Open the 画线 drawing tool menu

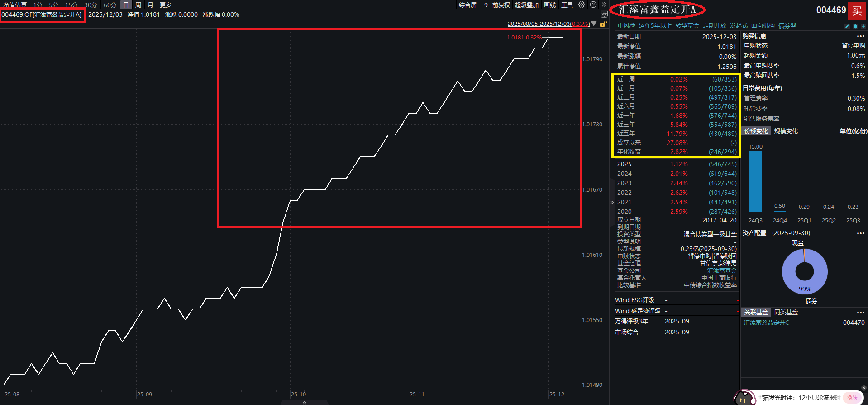click(x=550, y=5)
